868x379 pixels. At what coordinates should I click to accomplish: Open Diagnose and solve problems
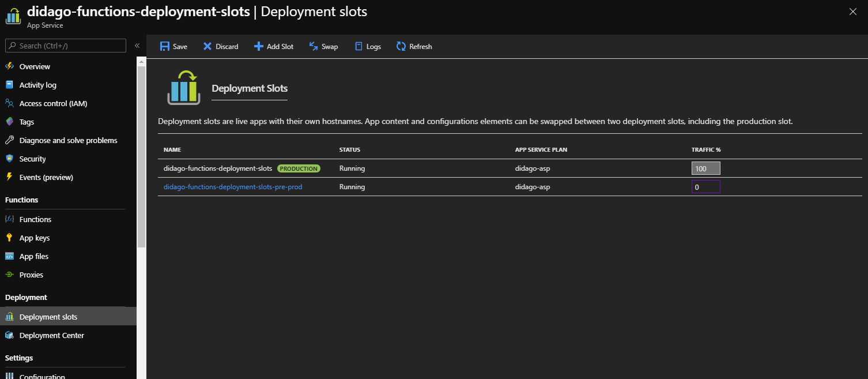tap(68, 140)
